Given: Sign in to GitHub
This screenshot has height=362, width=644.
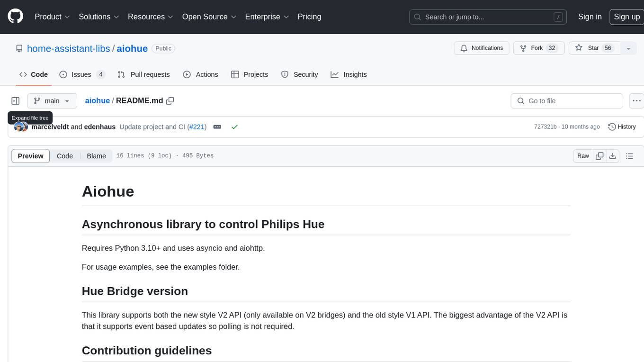Looking at the screenshot, I should point(590,17).
